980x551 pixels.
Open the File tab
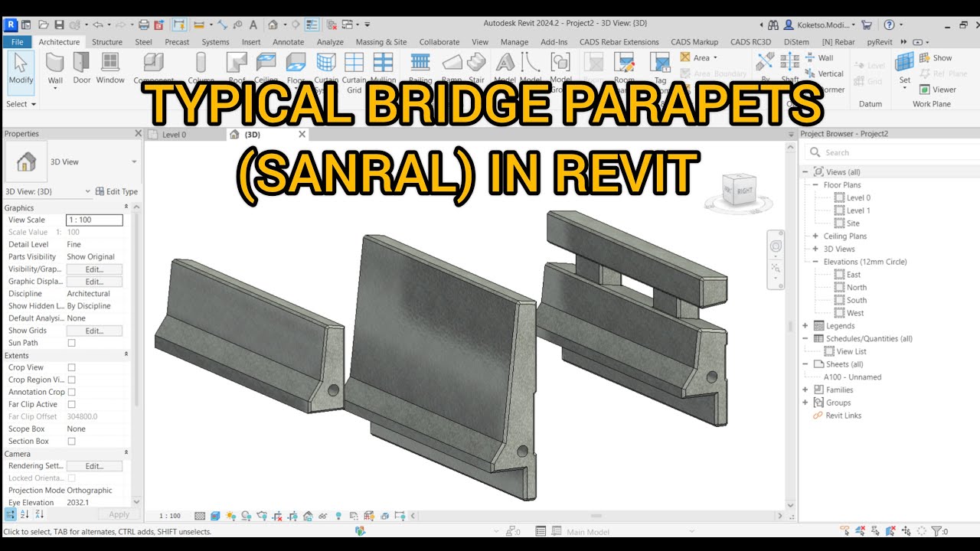17,42
